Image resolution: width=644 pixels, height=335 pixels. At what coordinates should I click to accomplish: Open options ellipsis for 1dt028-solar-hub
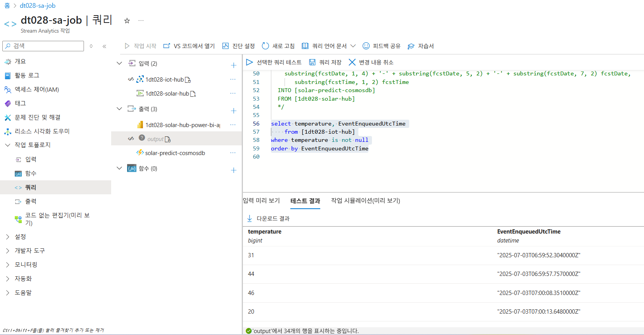(233, 93)
